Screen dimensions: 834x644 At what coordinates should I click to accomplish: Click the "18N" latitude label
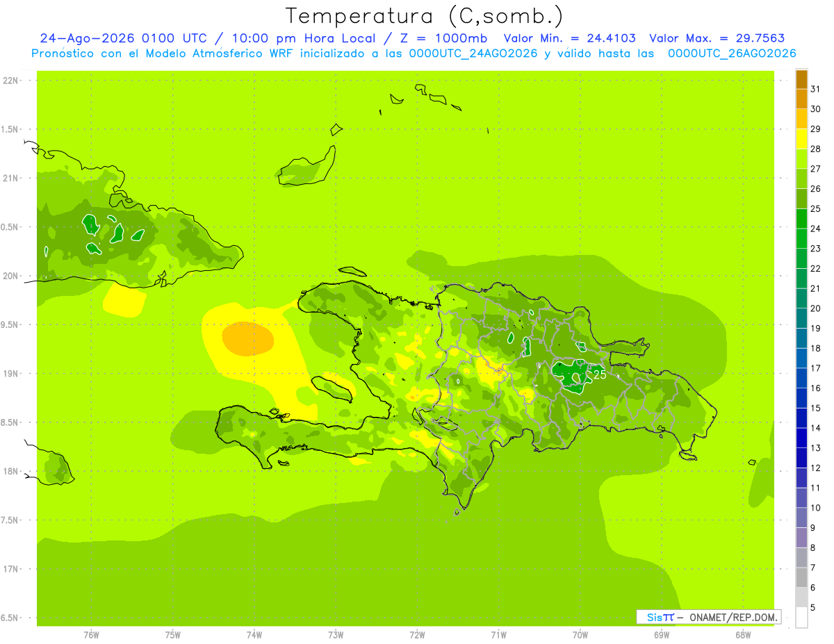11,471
